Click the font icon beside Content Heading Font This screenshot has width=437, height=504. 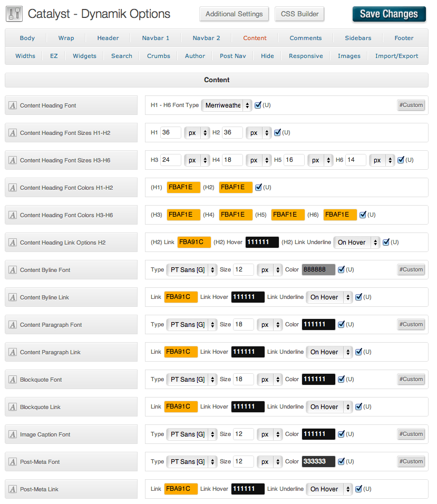(13, 105)
